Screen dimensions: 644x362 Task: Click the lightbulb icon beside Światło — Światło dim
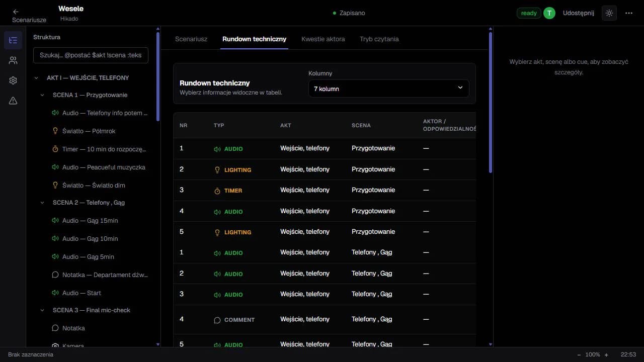pyautogui.click(x=55, y=186)
